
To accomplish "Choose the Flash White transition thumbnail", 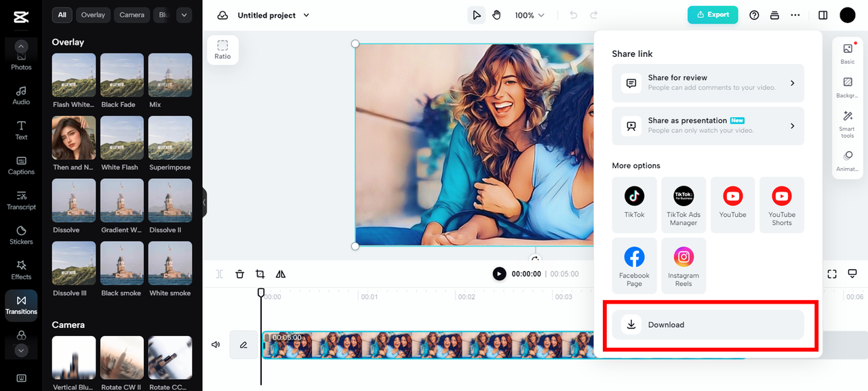I will tap(74, 75).
